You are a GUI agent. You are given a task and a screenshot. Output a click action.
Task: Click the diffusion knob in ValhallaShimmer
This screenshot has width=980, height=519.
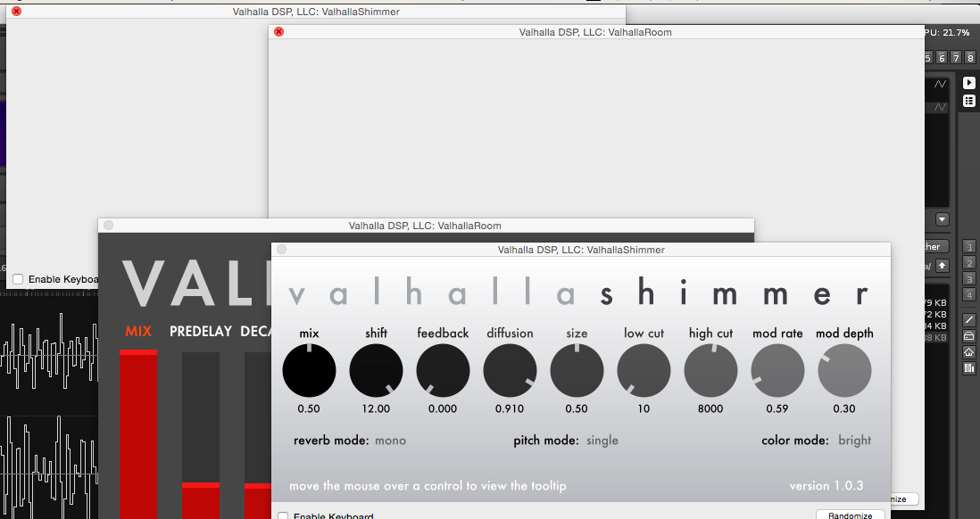(x=510, y=370)
